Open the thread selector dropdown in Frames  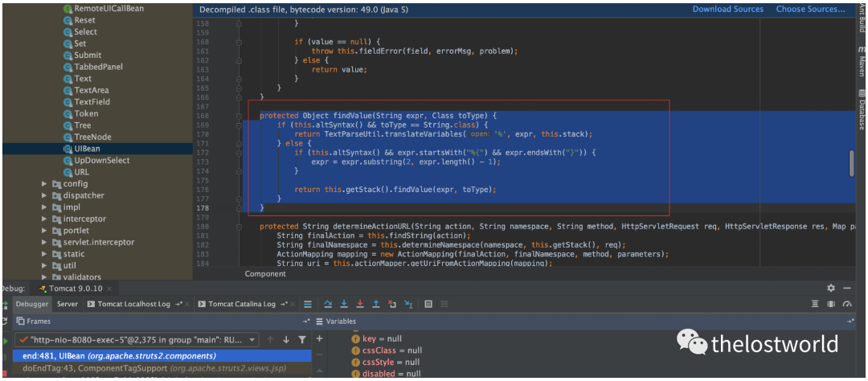point(252,340)
